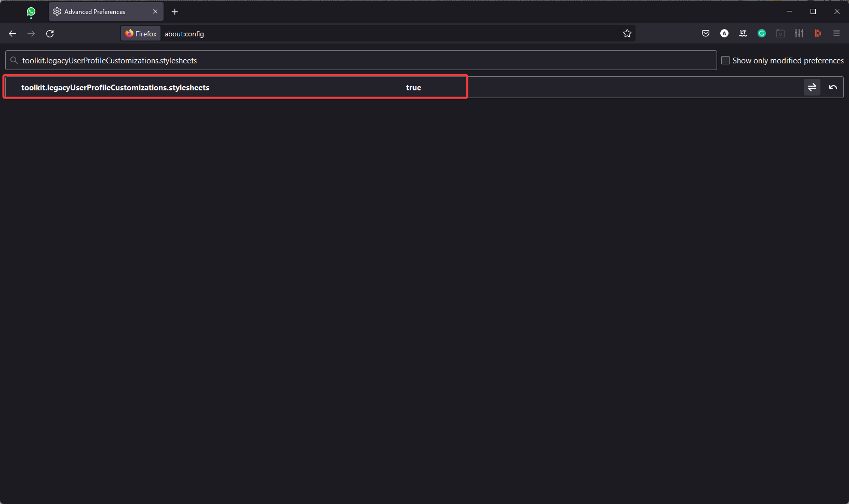Toggle the stylesheets preference value to false
This screenshot has height=504, width=849.
pos(812,87)
